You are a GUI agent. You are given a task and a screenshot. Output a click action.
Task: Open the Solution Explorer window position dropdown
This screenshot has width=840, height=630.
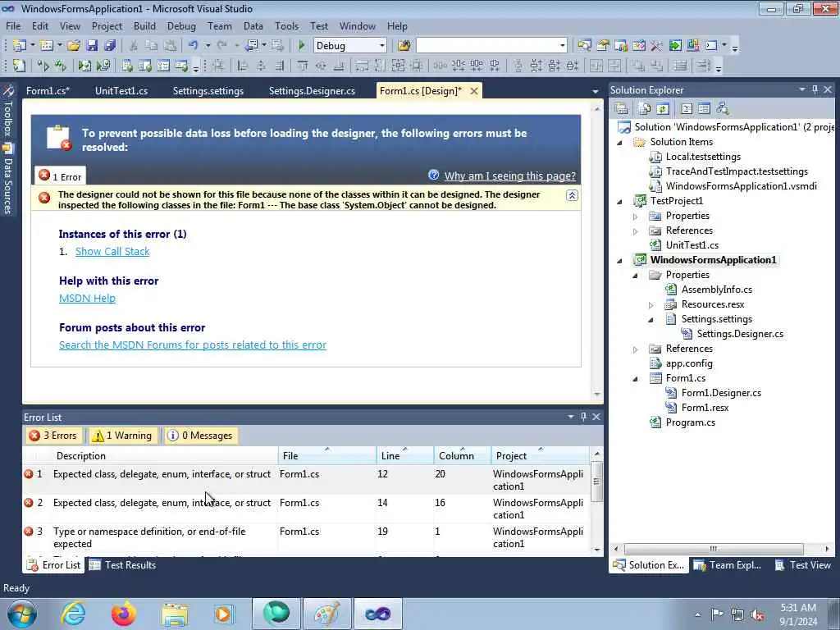[x=802, y=89]
